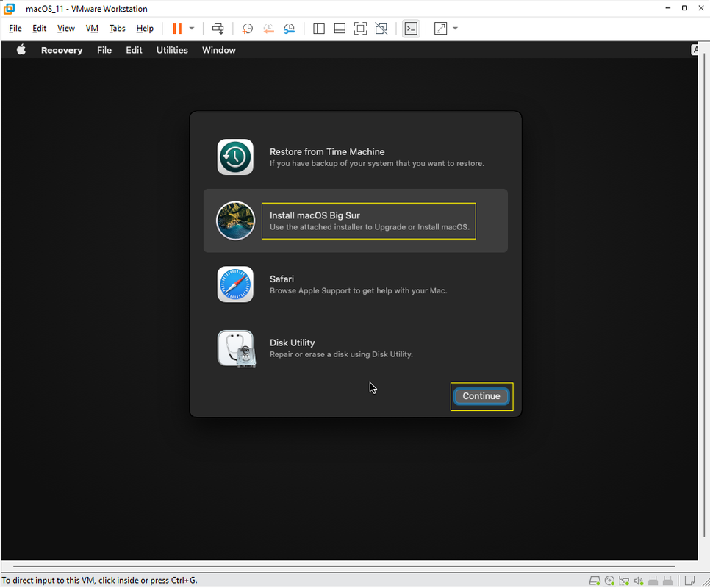Viewport: 710px width, 588px height.
Task: Maximize the VMware Workstation window
Action: (685, 8)
